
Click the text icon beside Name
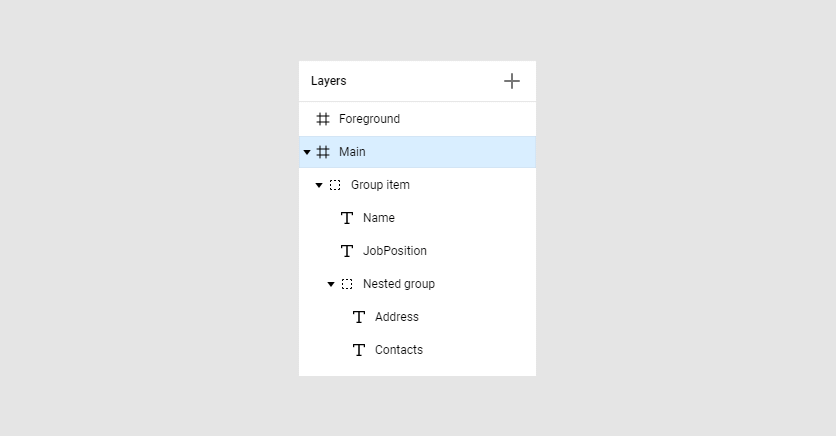click(347, 218)
